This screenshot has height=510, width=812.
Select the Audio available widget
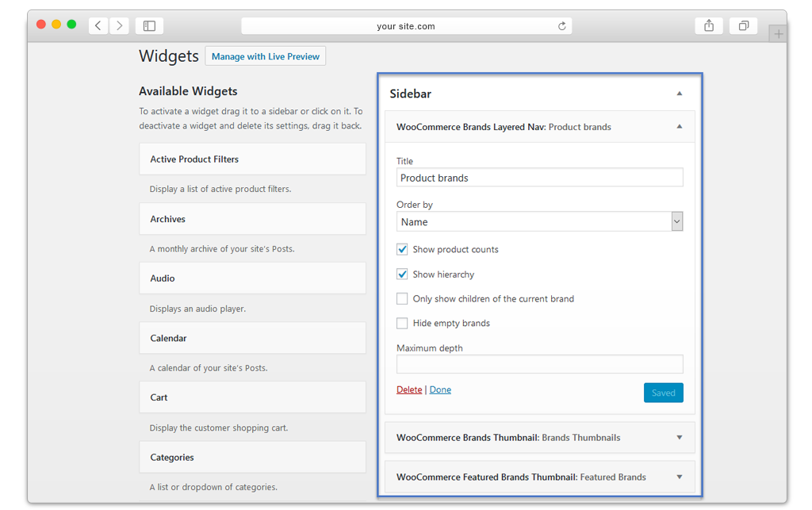tap(253, 278)
